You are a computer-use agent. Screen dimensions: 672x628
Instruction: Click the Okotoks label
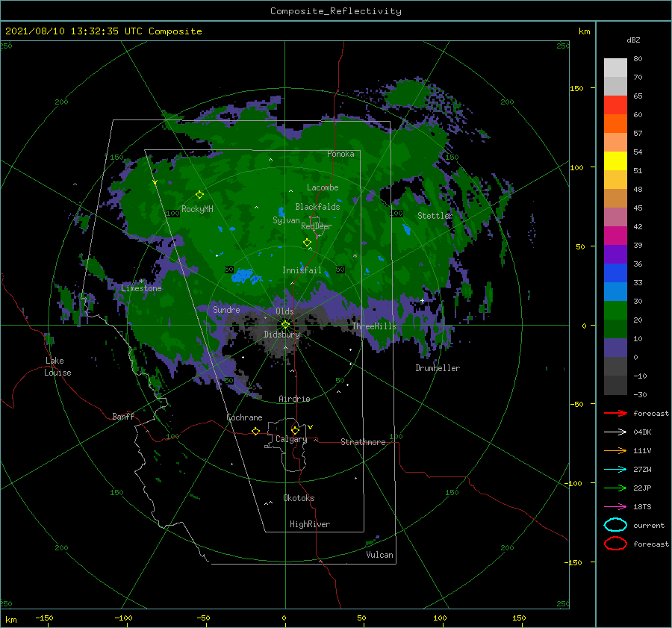[x=299, y=498]
